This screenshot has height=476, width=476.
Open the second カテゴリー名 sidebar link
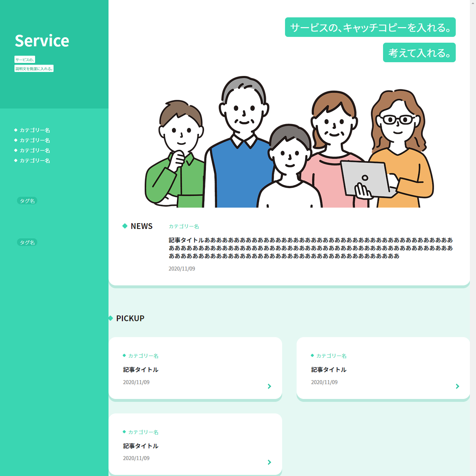35,140
